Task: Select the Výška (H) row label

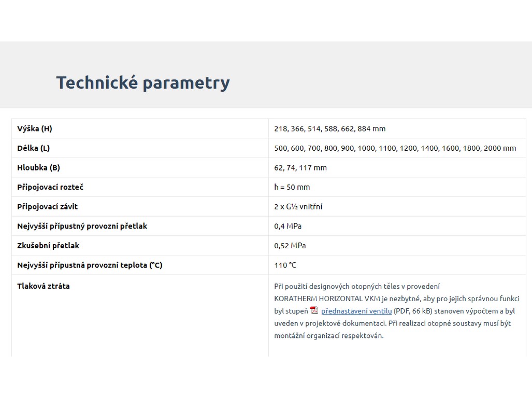Action: point(35,129)
